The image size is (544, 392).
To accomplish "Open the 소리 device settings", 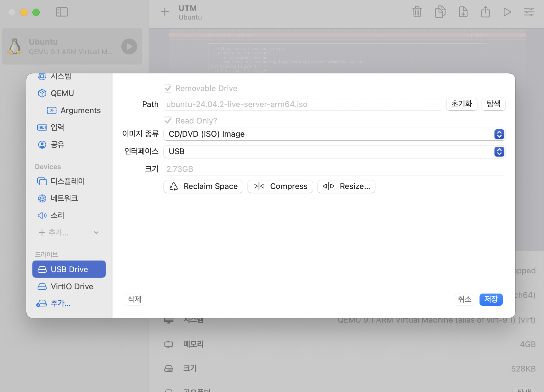I will point(69,216).
